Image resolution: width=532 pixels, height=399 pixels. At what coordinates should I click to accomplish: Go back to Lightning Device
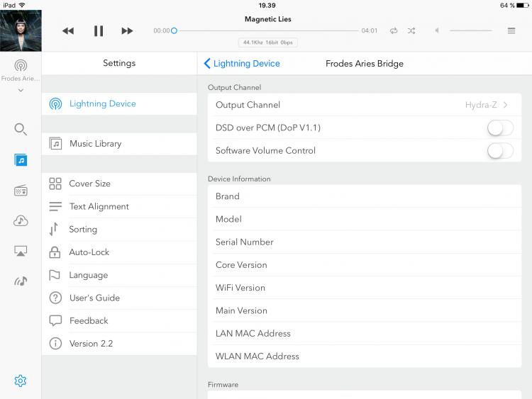tap(242, 63)
